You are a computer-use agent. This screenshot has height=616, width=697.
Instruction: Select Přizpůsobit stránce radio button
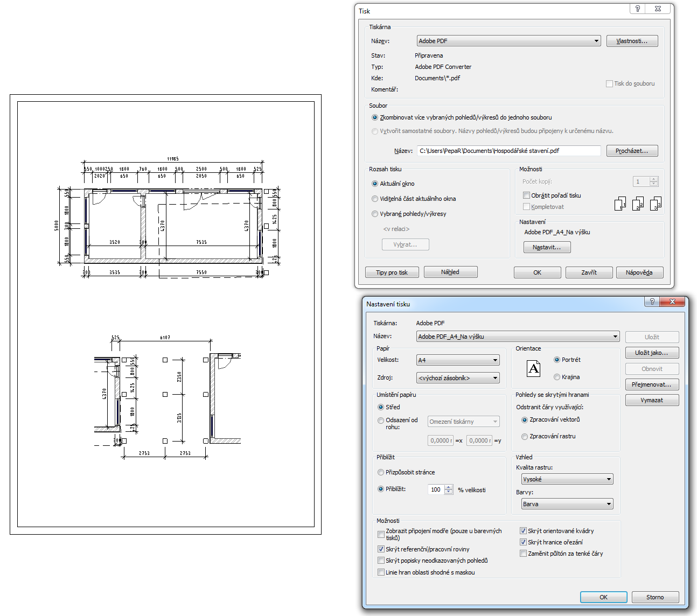click(x=381, y=472)
